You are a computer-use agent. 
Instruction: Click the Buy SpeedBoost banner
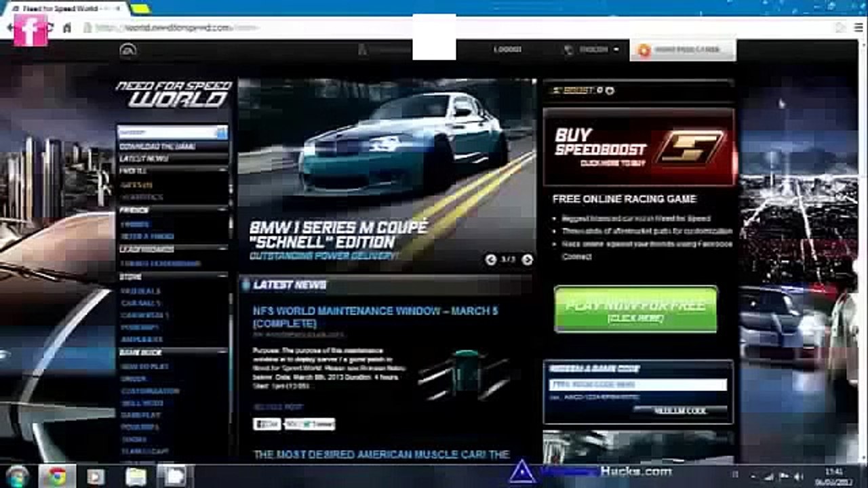tap(639, 147)
